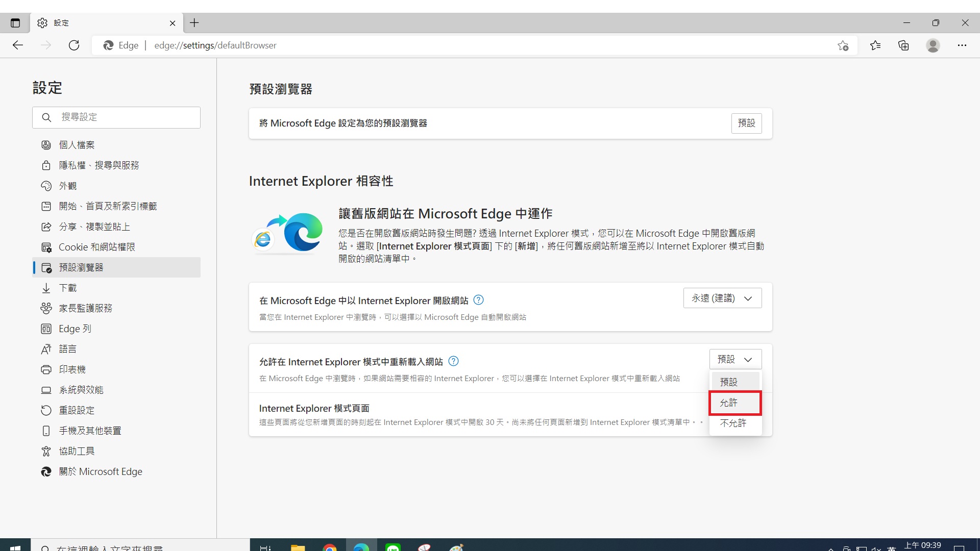Open 關於 Microsoft Edge section
The width and height of the screenshot is (980, 551).
pyautogui.click(x=117, y=471)
